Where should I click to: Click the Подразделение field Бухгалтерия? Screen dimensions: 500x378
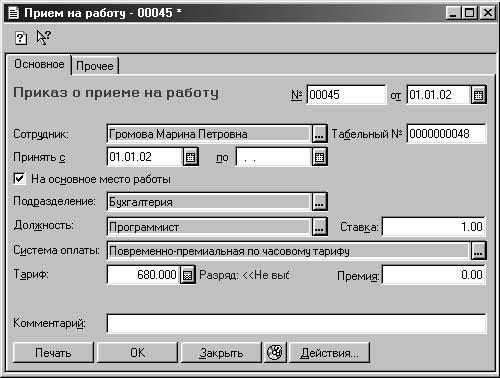[209, 202]
